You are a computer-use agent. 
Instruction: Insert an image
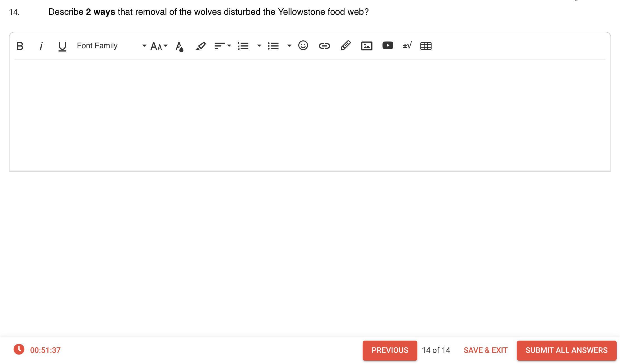[x=367, y=46]
